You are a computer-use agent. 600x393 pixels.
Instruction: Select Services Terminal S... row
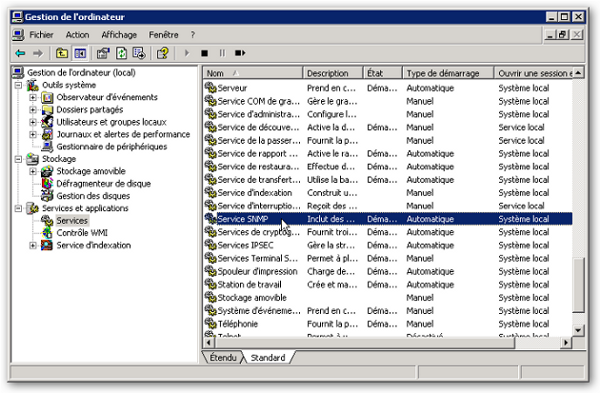click(388, 258)
